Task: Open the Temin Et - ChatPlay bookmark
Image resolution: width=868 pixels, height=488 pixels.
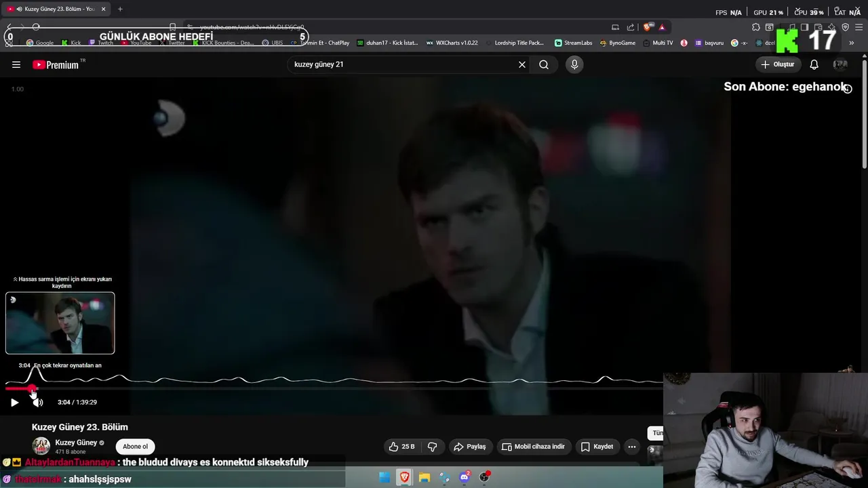Action: (x=320, y=43)
